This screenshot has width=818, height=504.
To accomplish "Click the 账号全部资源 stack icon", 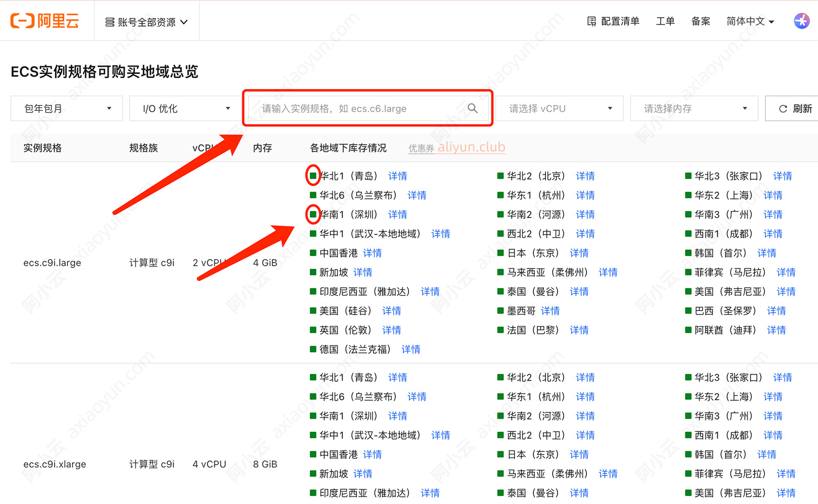I will coord(109,22).
